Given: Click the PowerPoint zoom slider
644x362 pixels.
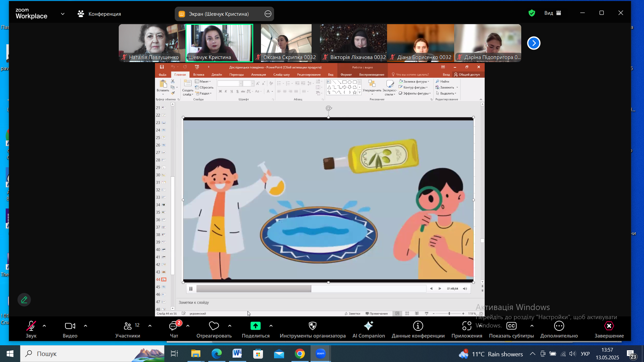Looking at the screenshot, I should (x=449, y=314).
